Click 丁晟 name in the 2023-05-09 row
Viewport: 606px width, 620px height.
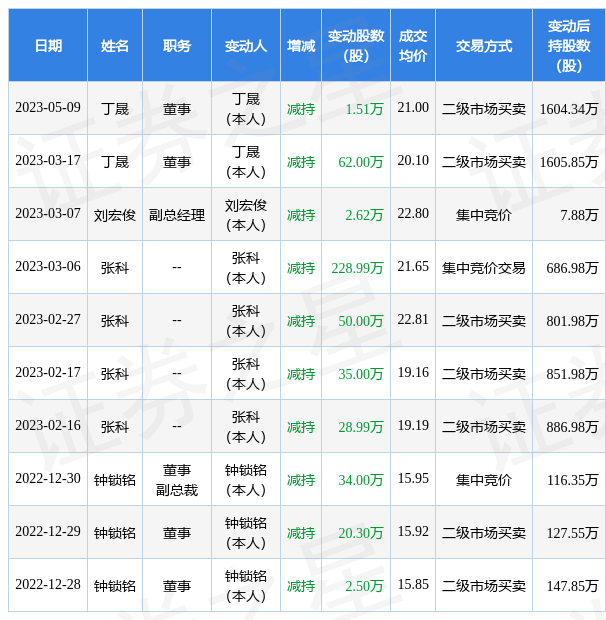[x=115, y=109]
